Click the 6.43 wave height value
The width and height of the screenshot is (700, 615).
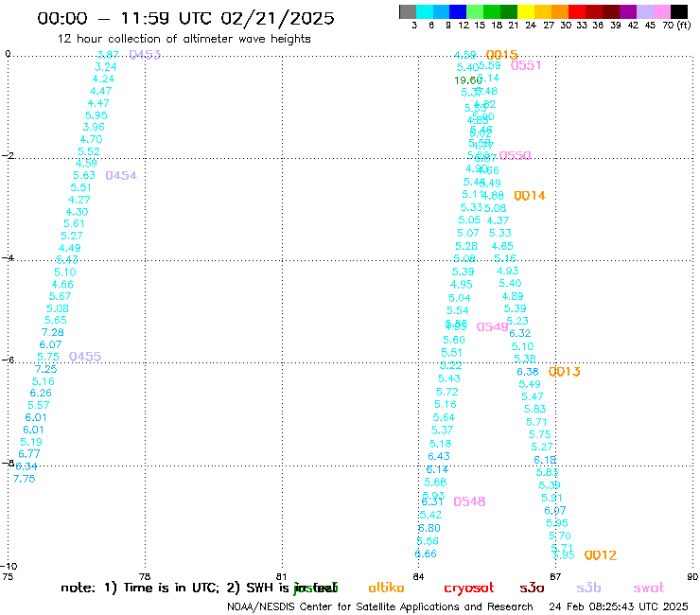pyautogui.click(x=439, y=456)
